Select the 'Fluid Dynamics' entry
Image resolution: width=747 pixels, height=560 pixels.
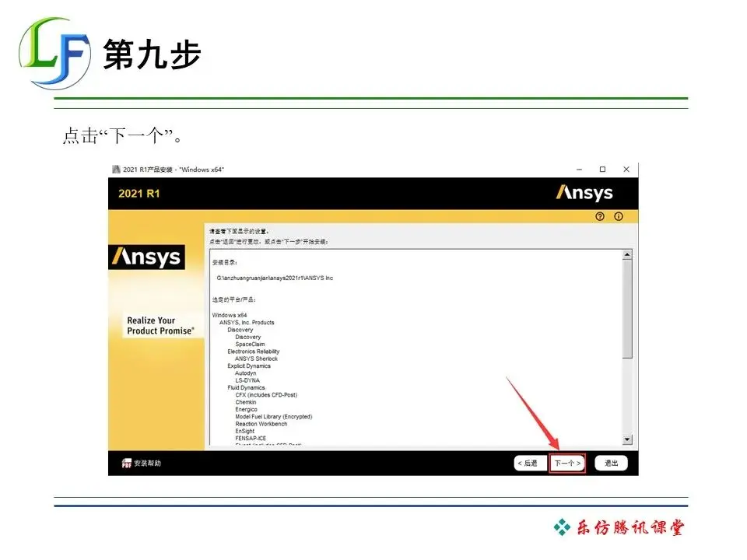point(247,387)
